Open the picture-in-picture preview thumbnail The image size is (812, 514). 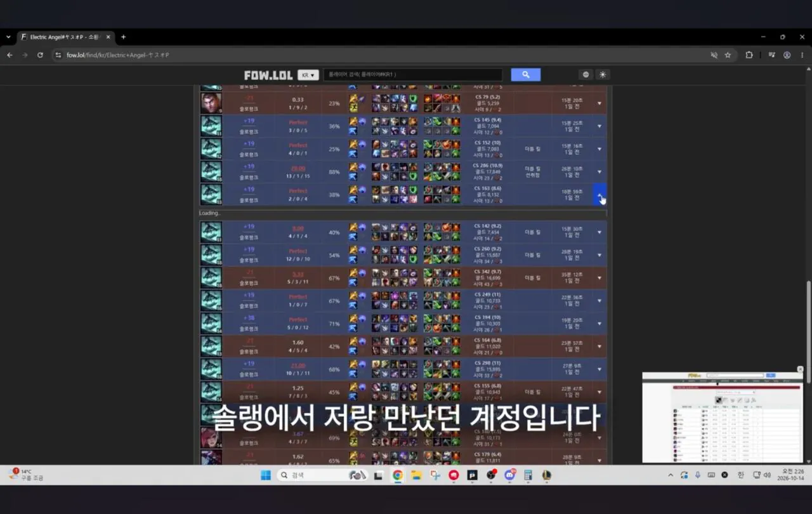[723, 418]
